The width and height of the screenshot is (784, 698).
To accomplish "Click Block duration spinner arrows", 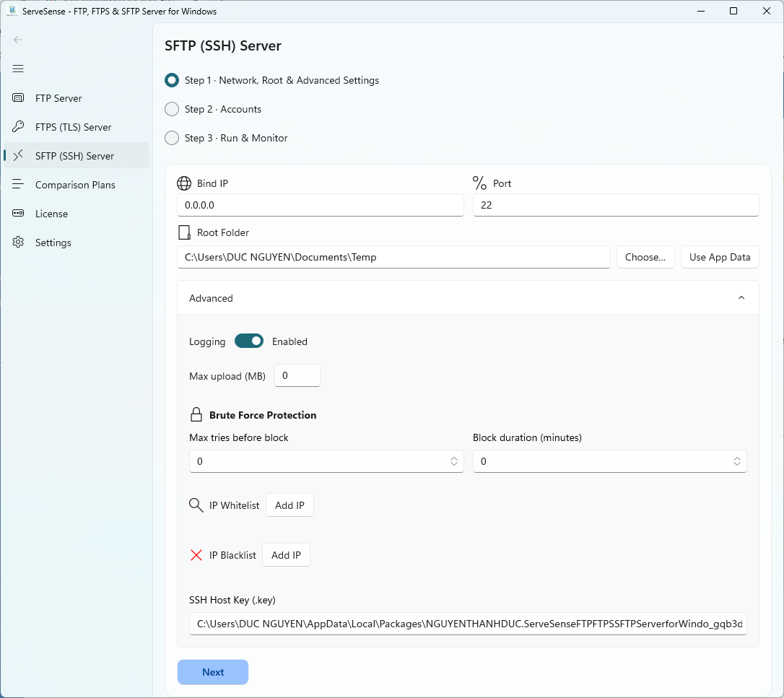I will tap(737, 461).
